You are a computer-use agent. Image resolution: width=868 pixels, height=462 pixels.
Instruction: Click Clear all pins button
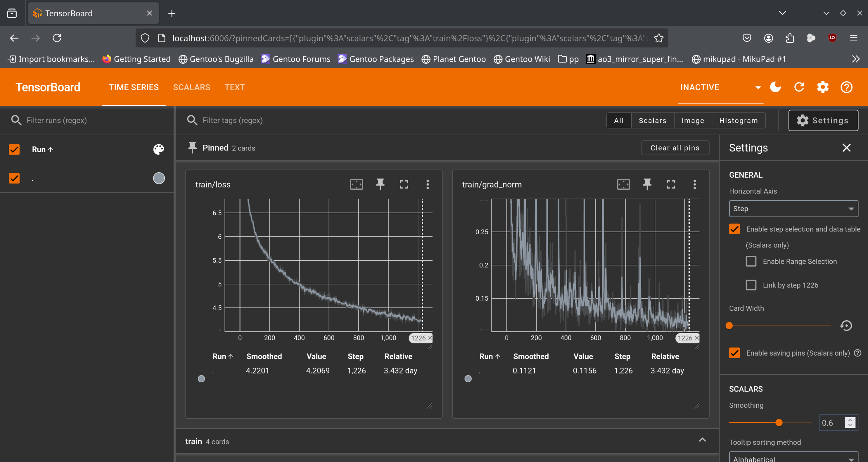(675, 148)
